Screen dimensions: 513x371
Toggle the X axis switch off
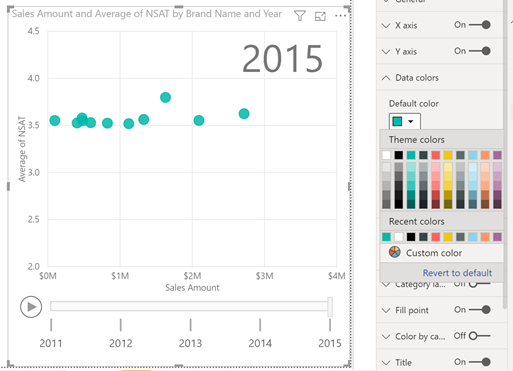point(479,25)
